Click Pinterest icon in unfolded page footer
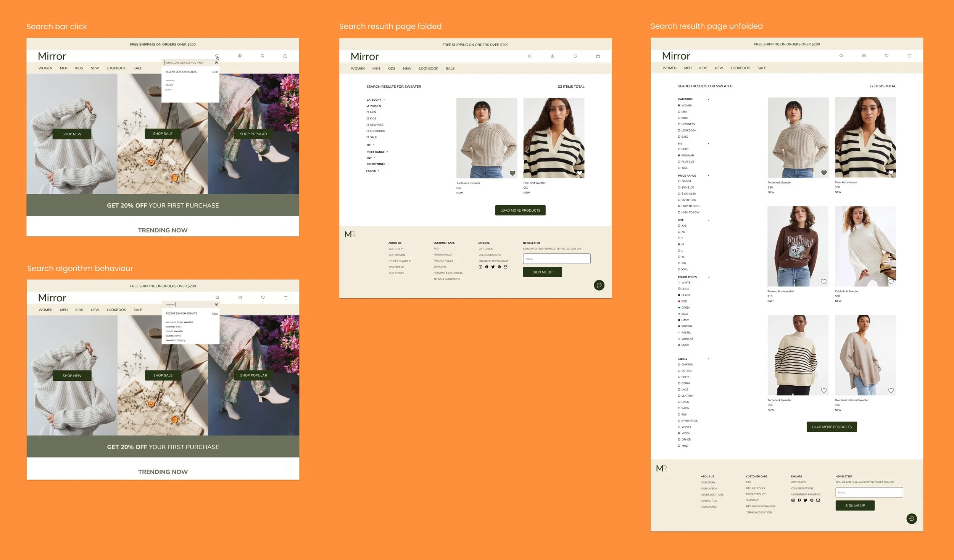This screenshot has height=560, width=954. click(812, 500)
